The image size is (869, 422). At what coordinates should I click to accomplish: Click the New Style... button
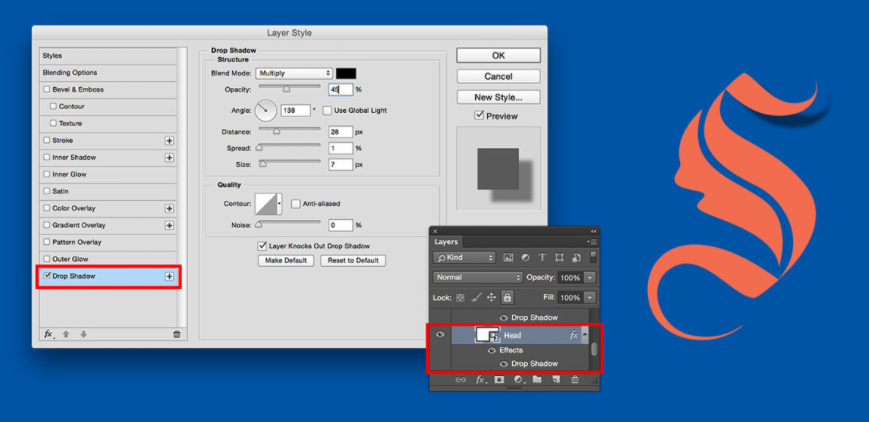click(x=498, y=97)
